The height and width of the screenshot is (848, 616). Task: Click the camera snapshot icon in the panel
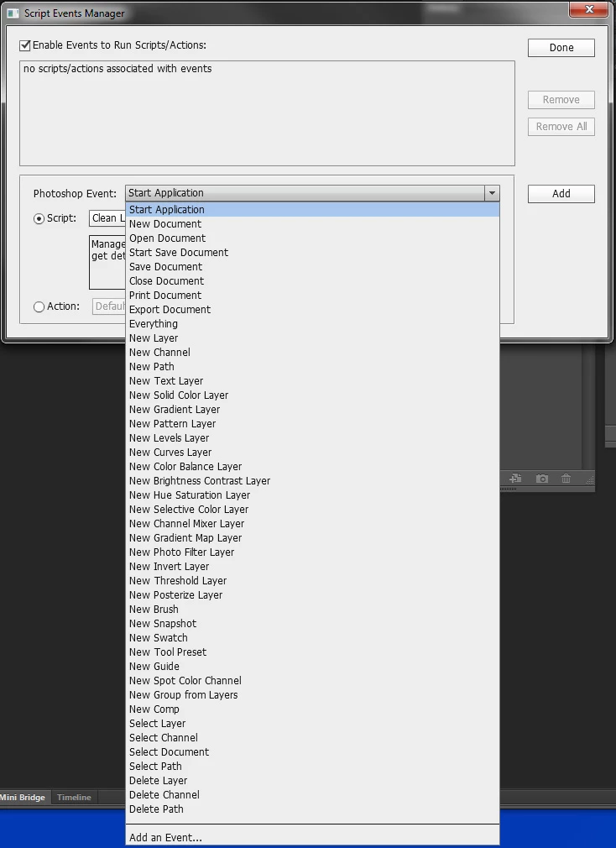pyautogui.click(x=541, y=479)
